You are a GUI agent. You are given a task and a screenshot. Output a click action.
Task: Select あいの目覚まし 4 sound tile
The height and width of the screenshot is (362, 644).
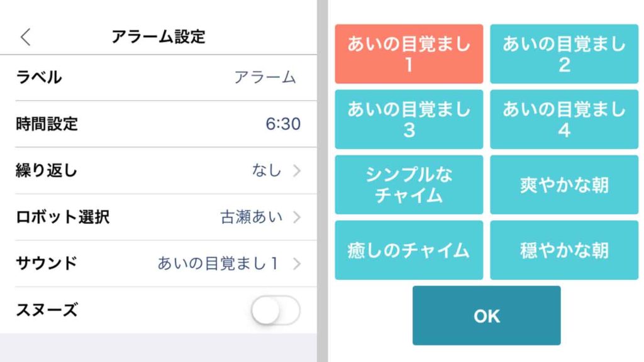tap(564, 119)
